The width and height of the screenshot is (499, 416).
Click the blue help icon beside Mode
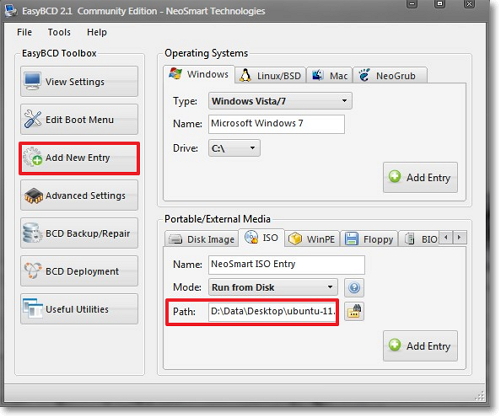pyautogui.click(x=354, y=287)
